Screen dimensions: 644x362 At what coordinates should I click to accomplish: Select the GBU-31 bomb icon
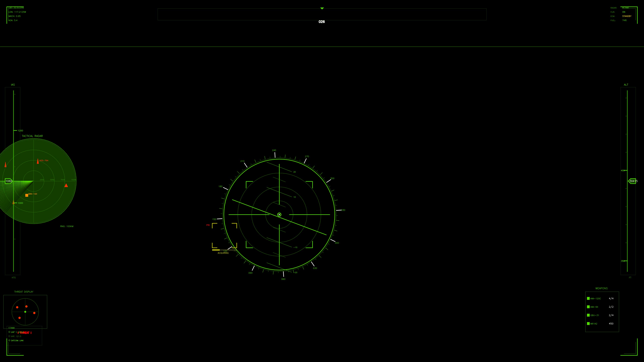(589, 315)
